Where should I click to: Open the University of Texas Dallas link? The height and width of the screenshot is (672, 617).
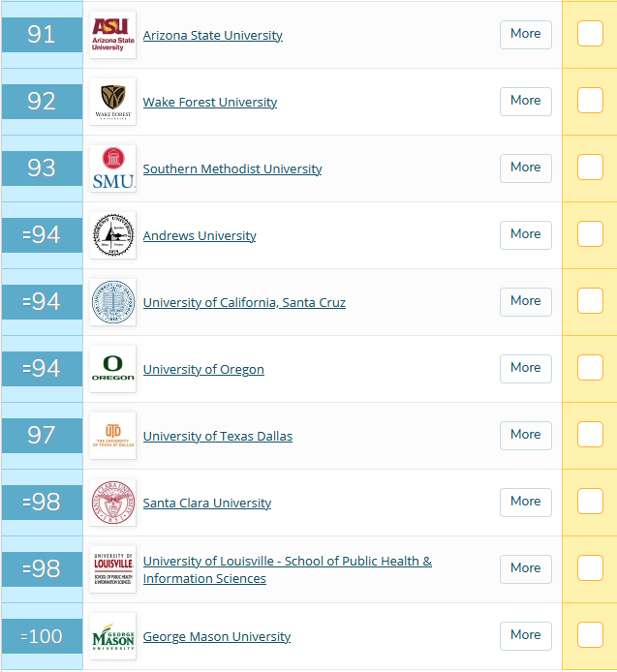pos(218,436)
